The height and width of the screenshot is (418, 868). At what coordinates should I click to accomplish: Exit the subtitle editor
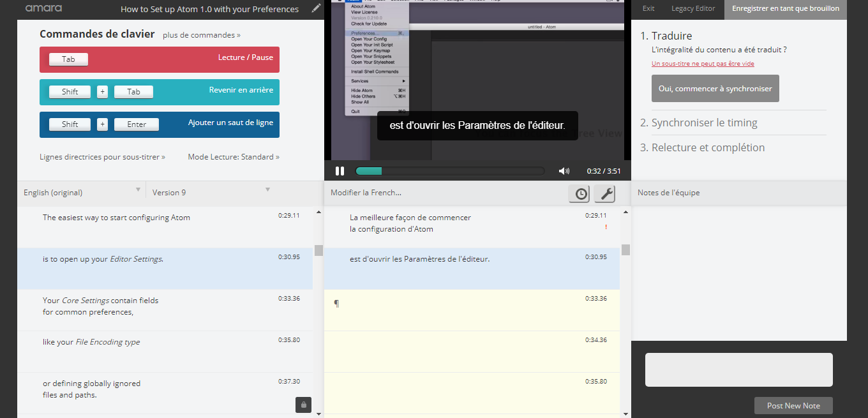pos(648,8)
